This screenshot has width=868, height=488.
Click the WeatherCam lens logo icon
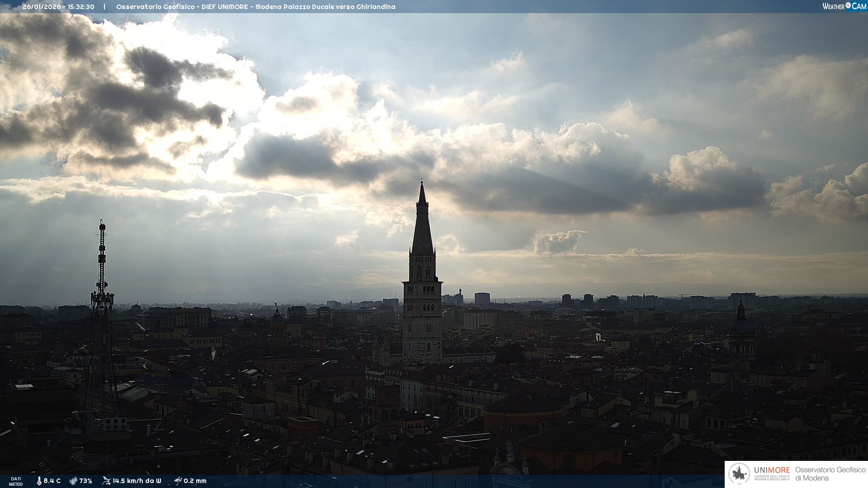(848, 5)
